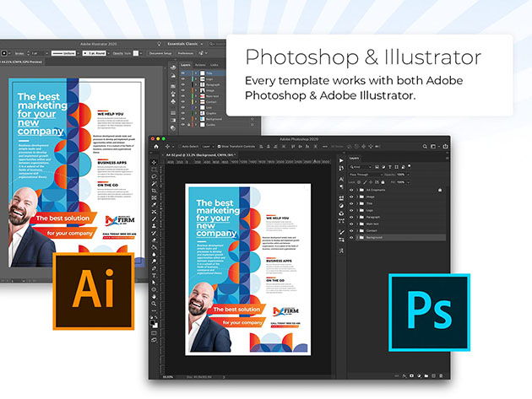This screenshot has width=532, height=399.
Task: Click the Home icon in Photoshop options bar
Action: click(156, 147)
